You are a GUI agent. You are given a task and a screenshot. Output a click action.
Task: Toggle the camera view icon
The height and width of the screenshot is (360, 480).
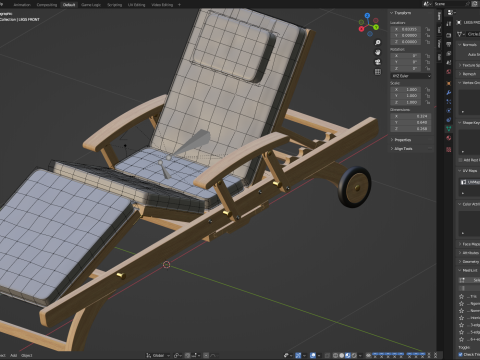click(378, 62)
